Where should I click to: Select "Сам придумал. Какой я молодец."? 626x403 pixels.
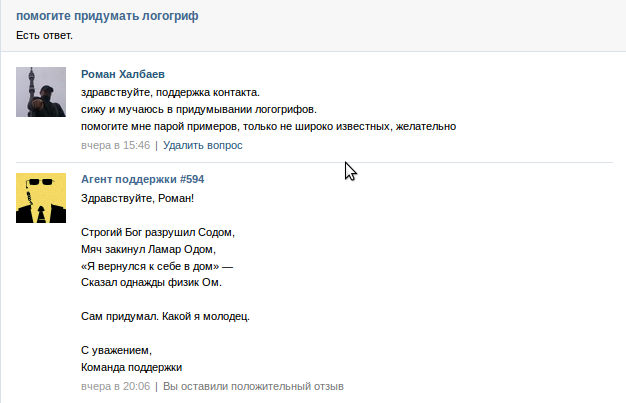pyautogui.click(x=165, y=317)
